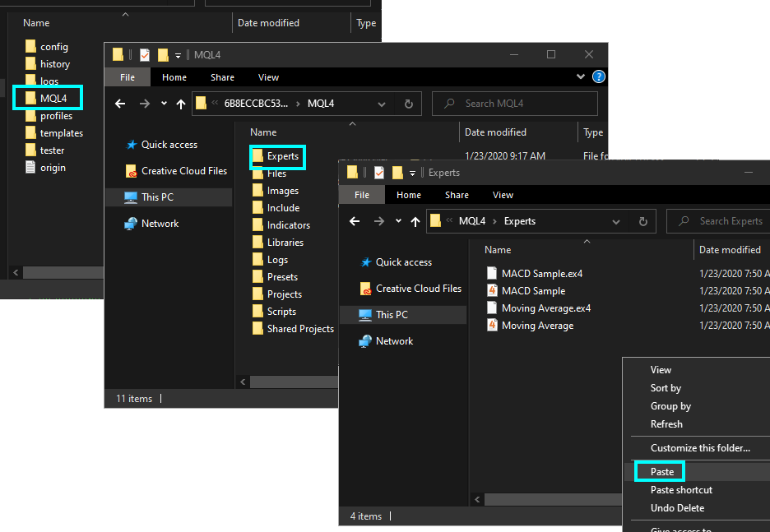Image resolution: width=770 pixels, height=532 pixels.
Task: Open Quick Access Toolbar dropdown in MQL4 title bar
Action: (x=179, y=55)
